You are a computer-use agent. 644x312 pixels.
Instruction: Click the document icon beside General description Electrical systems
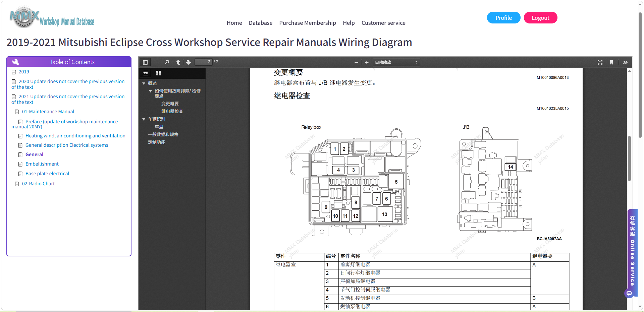[20, 145]
